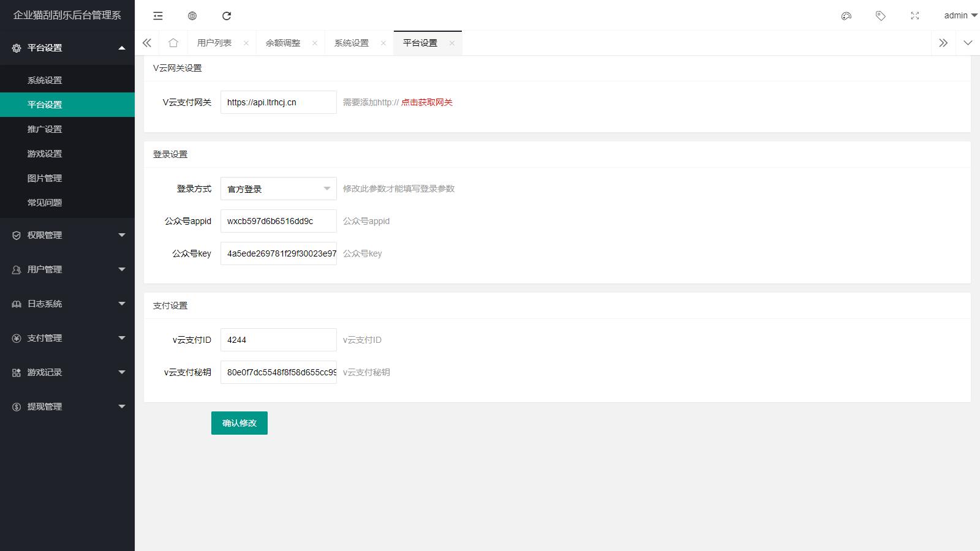Switch to the 用户列表 tab
The image size is (980, 551).
[x=214, y=43]
